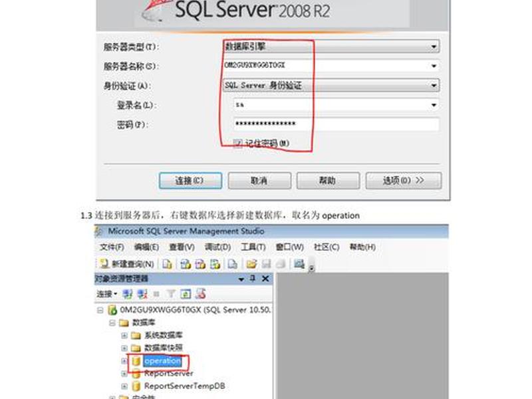532x399 pixels.
Task: Select the operation database in the tree
Action: pyautogui.click(x=162, y=361)
